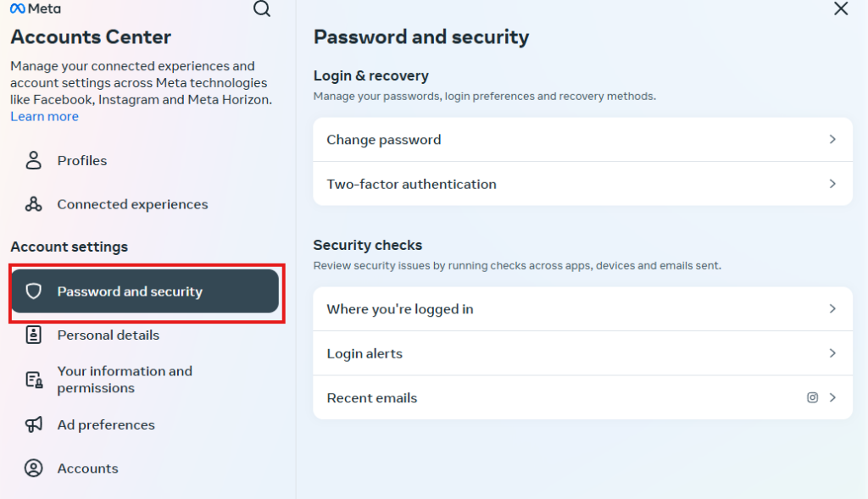Image resolution: width=868 pixels, height=499 pixels.
Task: Click the Connected experiences icon
Action: point(33,204)
